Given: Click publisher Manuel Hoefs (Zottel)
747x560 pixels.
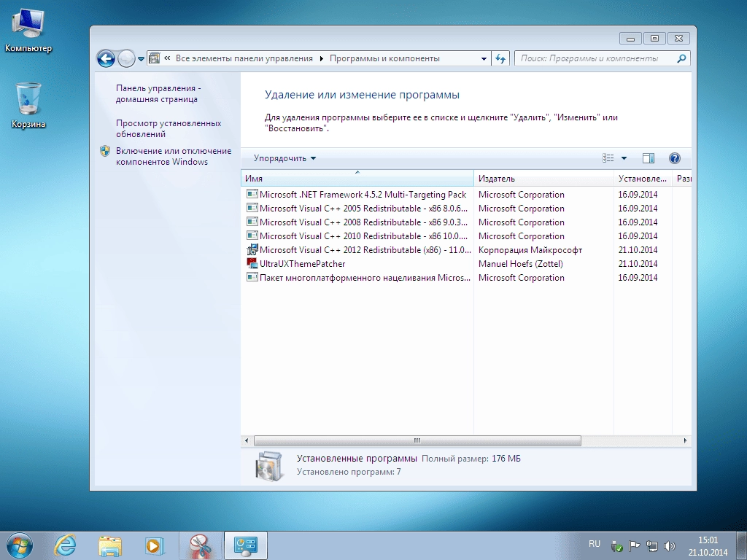Looking at the screenshot, I should [520, 263].
